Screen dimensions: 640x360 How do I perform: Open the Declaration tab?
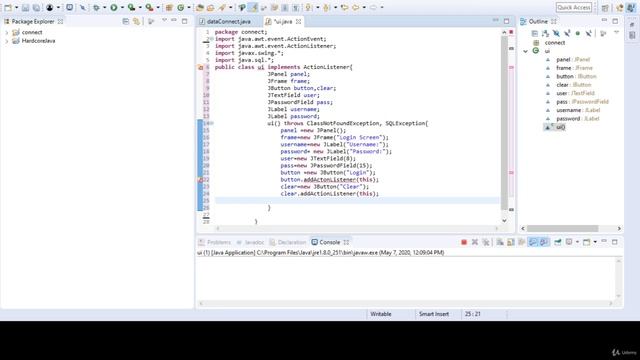click(x=288, y=242)
